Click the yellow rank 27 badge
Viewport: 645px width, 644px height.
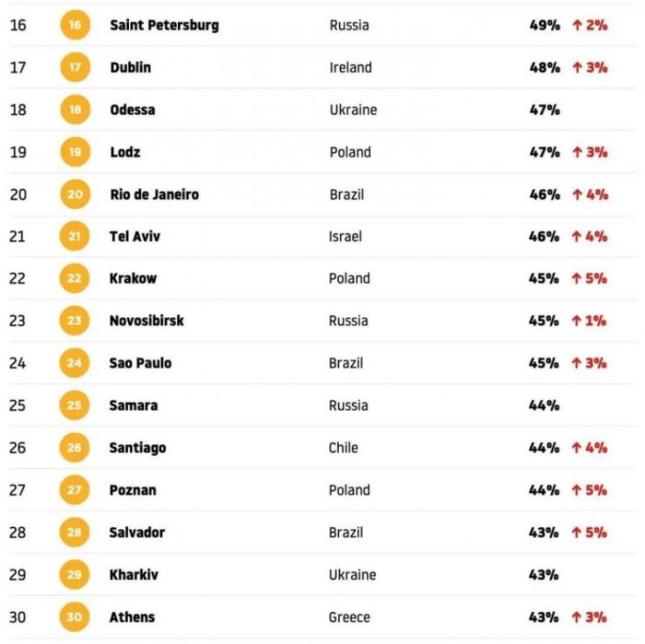[75, 490]
